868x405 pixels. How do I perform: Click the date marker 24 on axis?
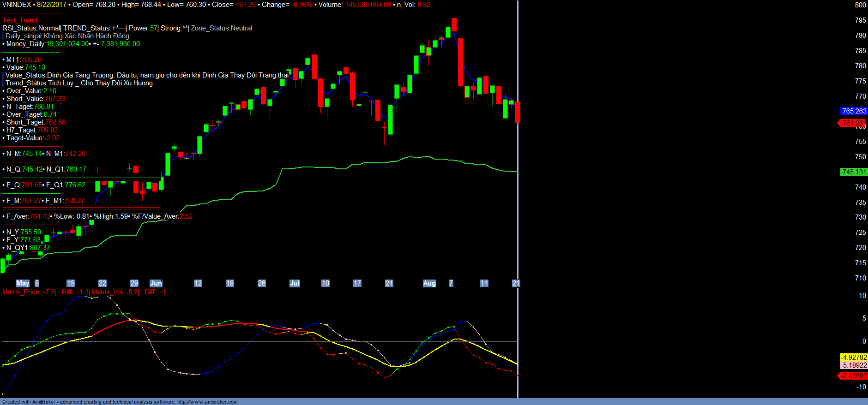point(389,283)
